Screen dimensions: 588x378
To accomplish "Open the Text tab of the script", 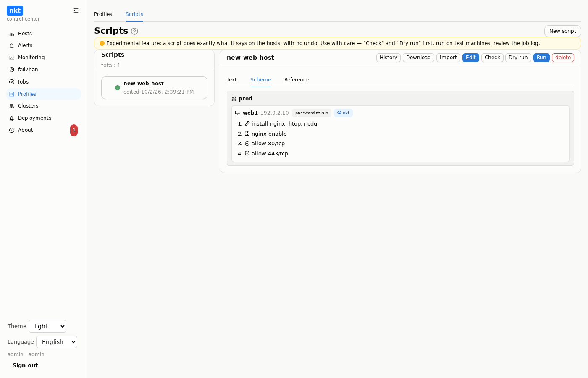I will pos(232,80).
